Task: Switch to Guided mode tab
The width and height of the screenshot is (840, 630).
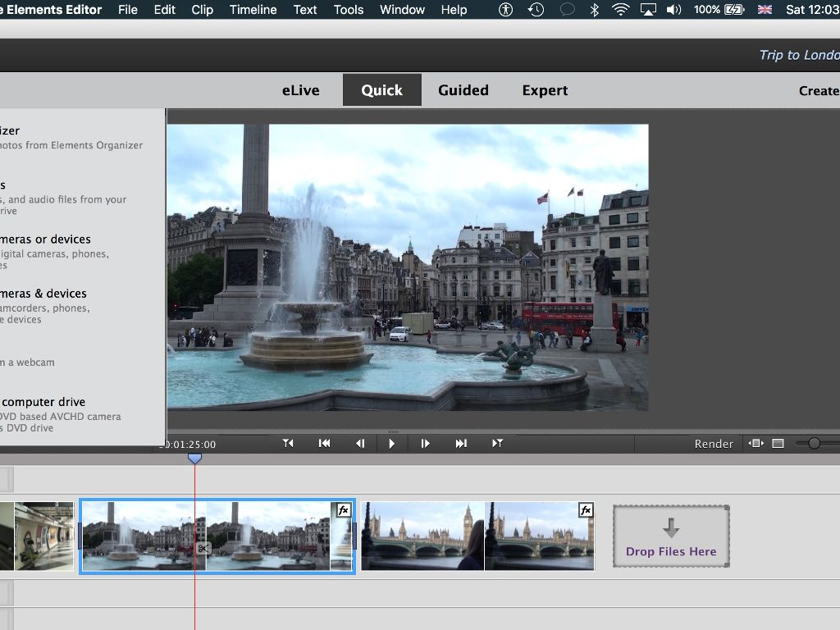Action: 463,90
